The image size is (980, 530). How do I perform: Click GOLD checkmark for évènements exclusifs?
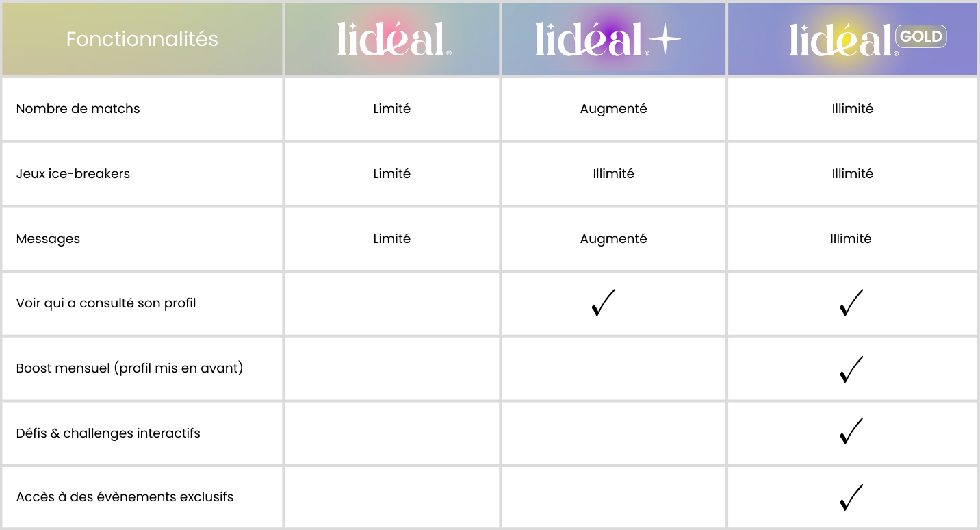[x=851, y=497]
